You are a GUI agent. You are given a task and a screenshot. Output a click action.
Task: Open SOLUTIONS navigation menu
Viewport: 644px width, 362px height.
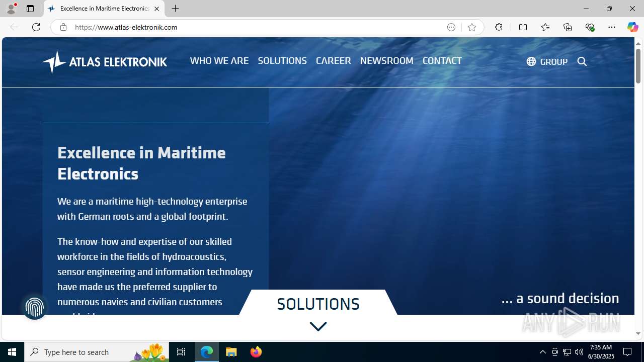coord(282,60)
